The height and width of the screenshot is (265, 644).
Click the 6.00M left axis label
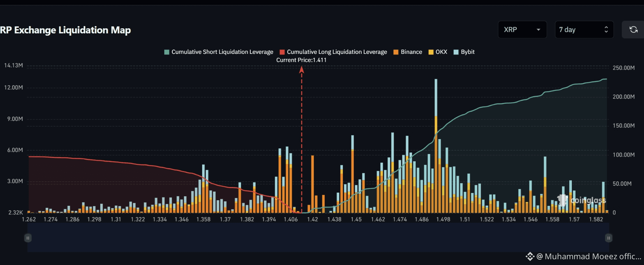(x=15, y=150)
